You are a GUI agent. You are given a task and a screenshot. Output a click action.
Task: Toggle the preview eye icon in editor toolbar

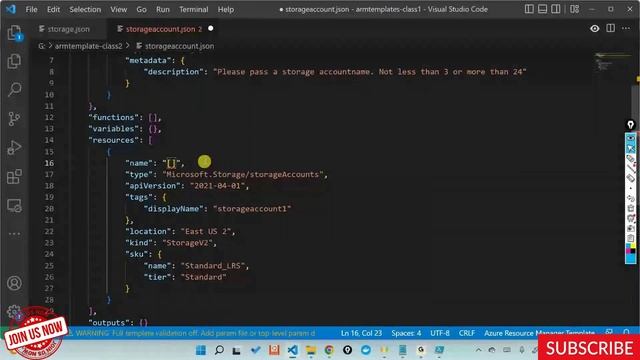[595, 28]
